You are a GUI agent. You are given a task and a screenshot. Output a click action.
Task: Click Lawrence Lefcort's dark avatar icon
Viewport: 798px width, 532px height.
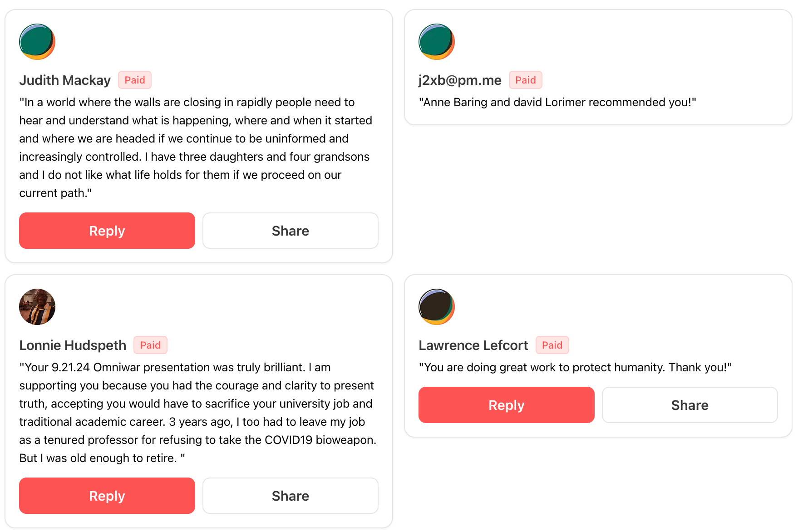pos(437,307)
